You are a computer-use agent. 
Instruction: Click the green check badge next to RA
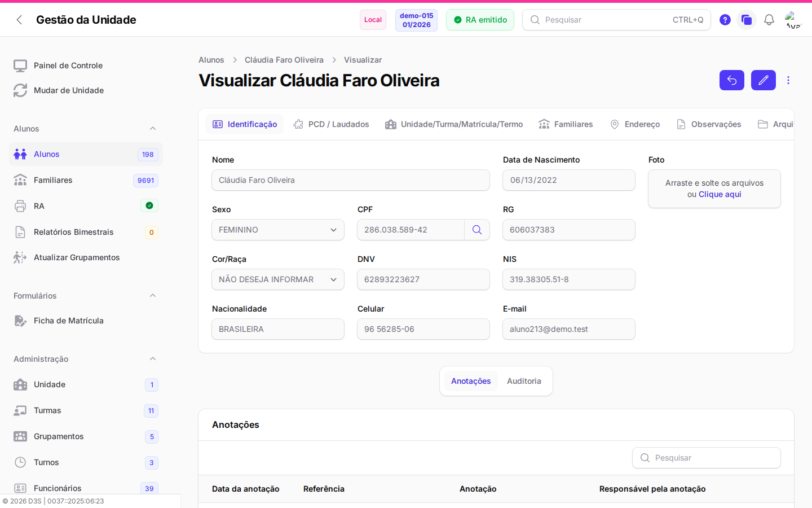149,205
